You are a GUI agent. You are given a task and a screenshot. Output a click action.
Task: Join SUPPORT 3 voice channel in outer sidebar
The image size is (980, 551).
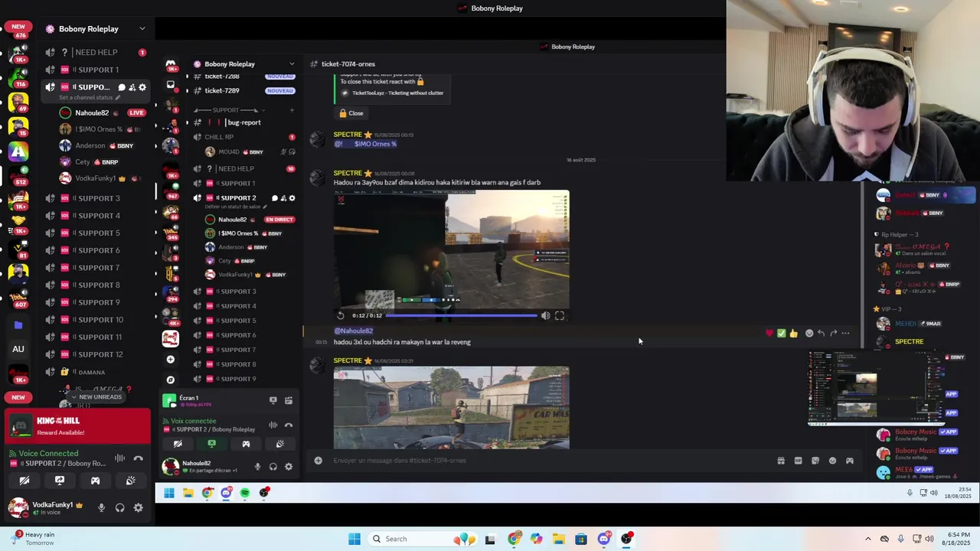[x=96, y=198]
